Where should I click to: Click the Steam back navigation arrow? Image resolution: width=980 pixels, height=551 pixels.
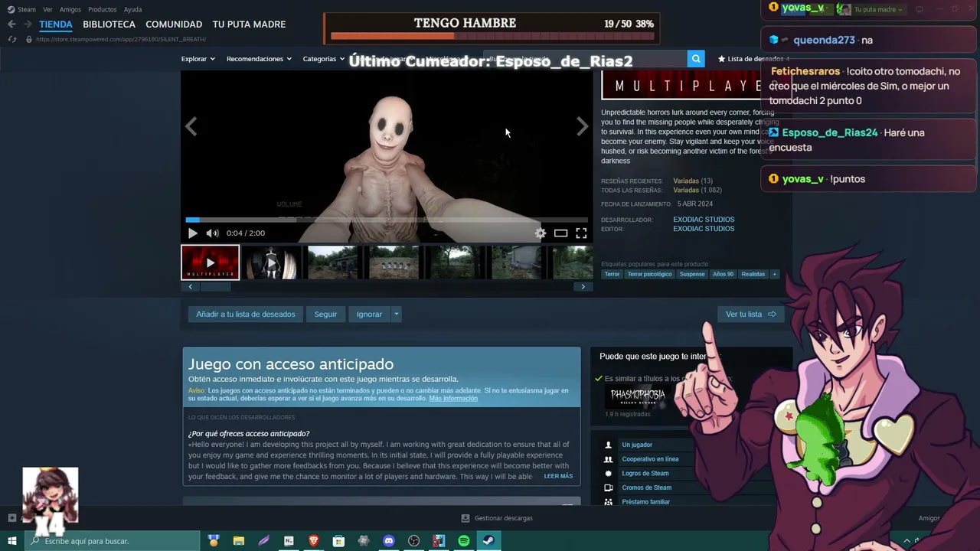11,24
